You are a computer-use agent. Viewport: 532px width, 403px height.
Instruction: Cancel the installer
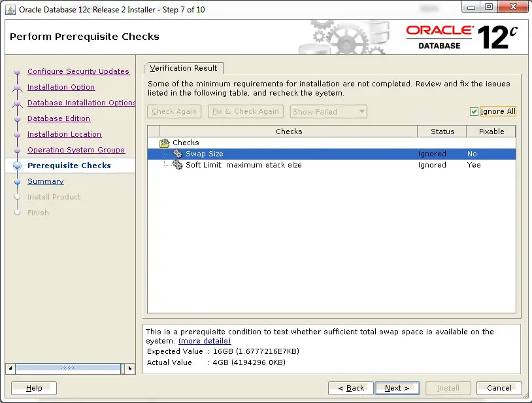[499, 388]
